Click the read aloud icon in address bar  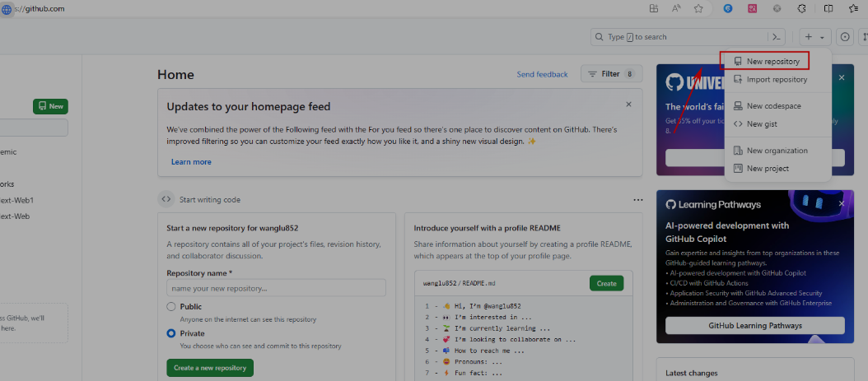coord(676,8)
